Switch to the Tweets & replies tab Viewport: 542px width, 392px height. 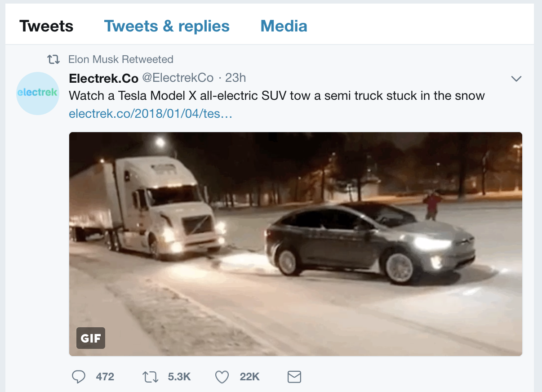tap(167, 26)
